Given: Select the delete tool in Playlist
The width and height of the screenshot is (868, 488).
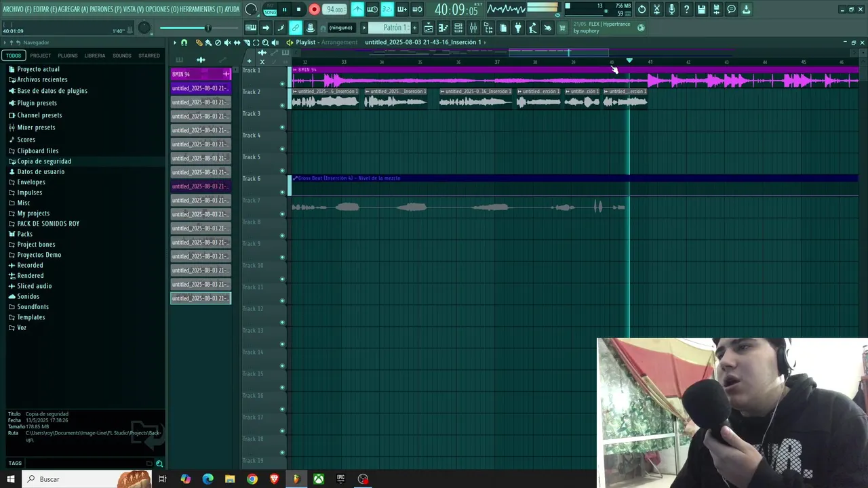Looking at the screenshot, I should click(x=218, y=43).
